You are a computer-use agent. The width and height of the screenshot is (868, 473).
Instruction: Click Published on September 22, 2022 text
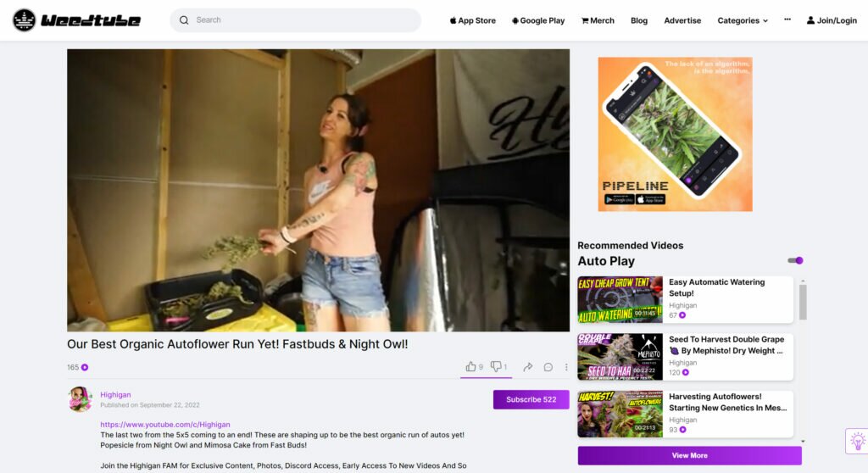[150, 405]
